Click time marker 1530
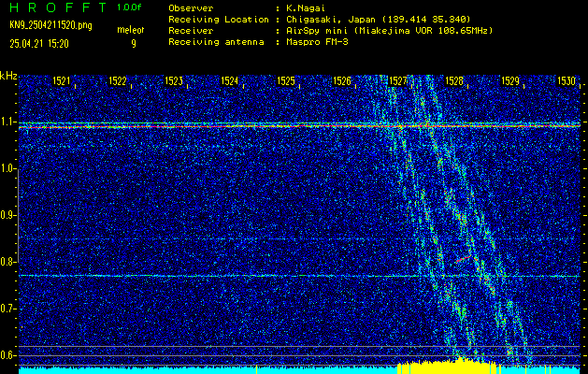Image resolution: width=588 pixels, height=374 pixels. 566,81
